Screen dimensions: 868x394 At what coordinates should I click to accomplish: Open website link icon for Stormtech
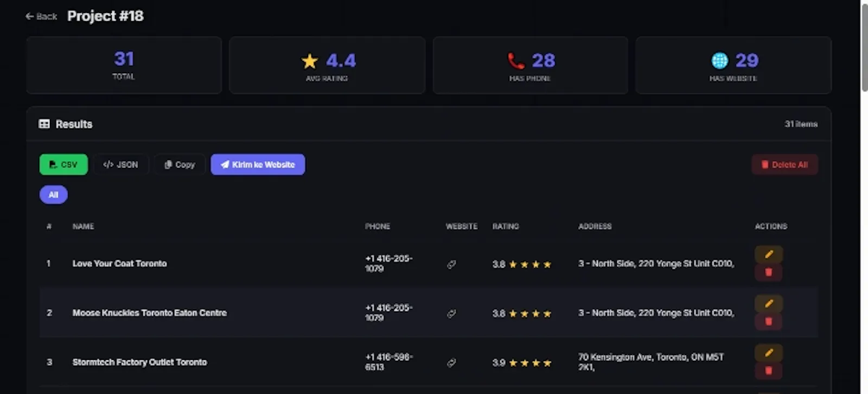[x=451, y=363]
